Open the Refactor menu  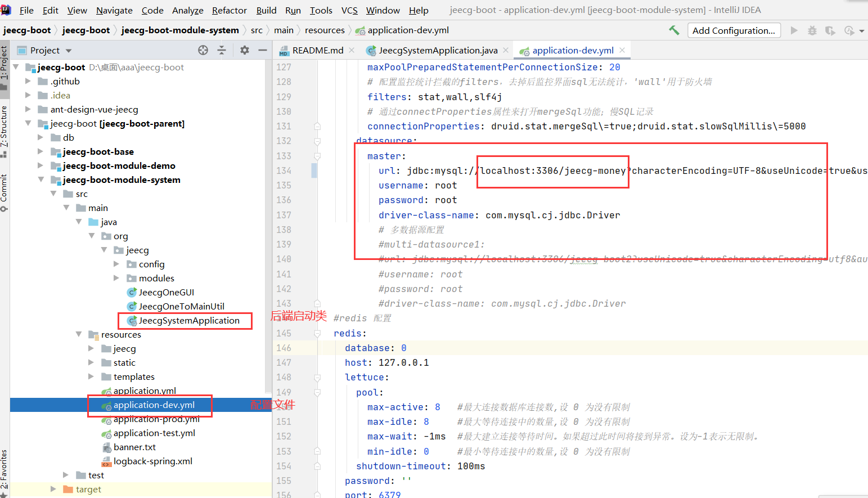pos(229,10)
